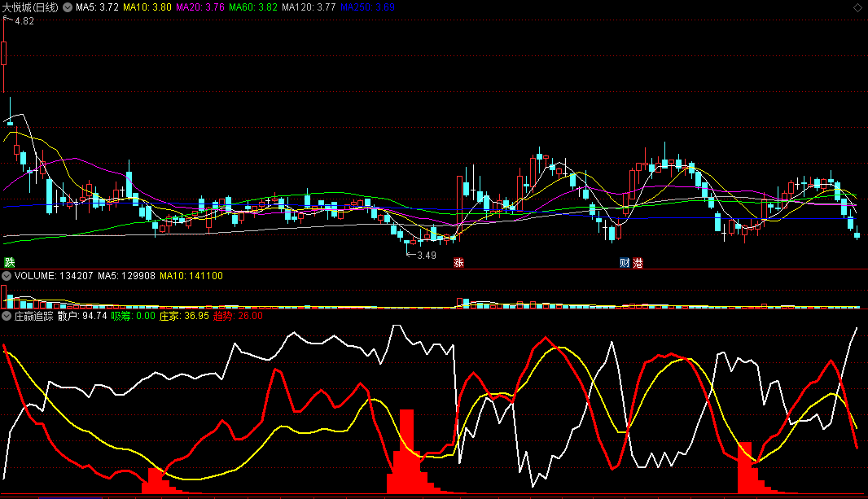
Task: Click the 庄赢追踪 indicator name
Action: (x=33, y=316)
